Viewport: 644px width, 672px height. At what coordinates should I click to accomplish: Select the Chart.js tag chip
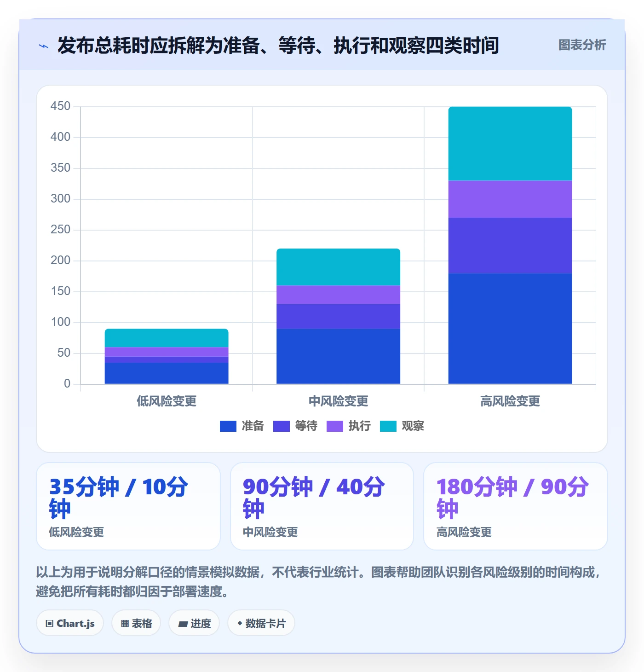70,623
